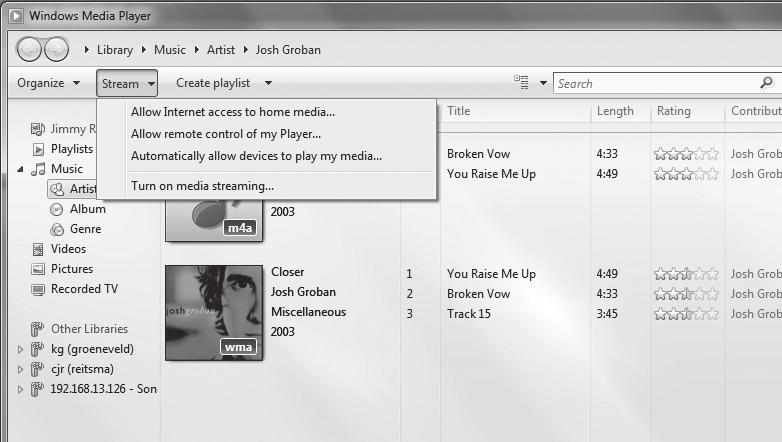
Task: Click inside the Search field
Action: tap(656, 83)
